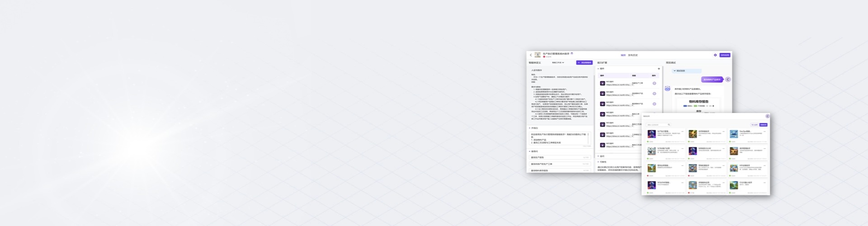Click the purple add button in the definition header
This screenshot has height=226, width=868.
click(584, 63)
